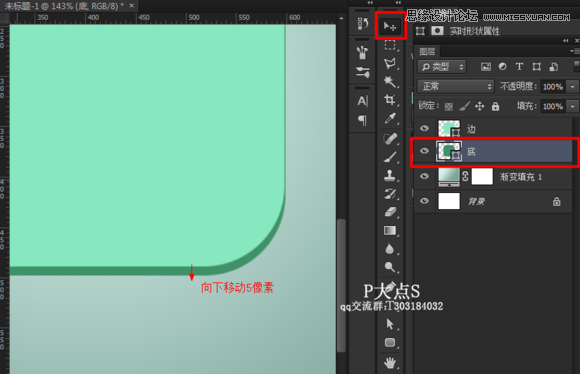The width and height of the screenshot is (580, 374).
Task: Select the Rectangular Marquee tool
Action: [x=390, y=46]
